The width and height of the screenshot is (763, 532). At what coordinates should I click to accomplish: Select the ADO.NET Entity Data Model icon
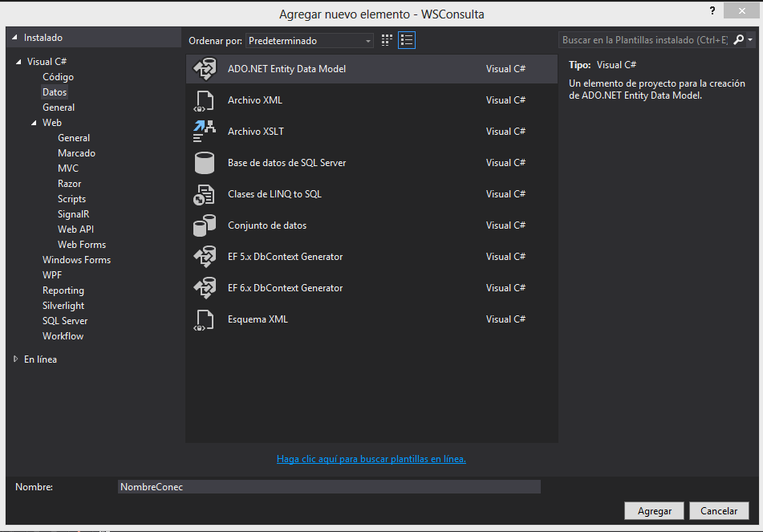(x=205, y=69)
